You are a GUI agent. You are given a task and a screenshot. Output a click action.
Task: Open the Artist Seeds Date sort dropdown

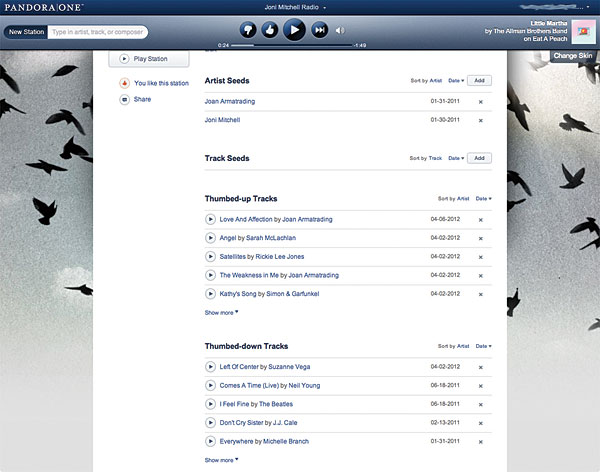click(x=456, y=81)
